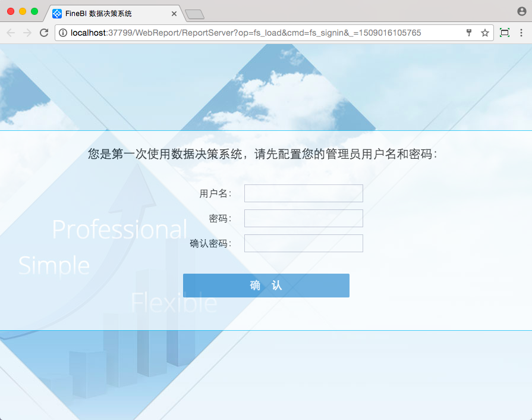Click the blue 确认 button
The height and width of the screenshot is (420, 532).
(266, 286)
